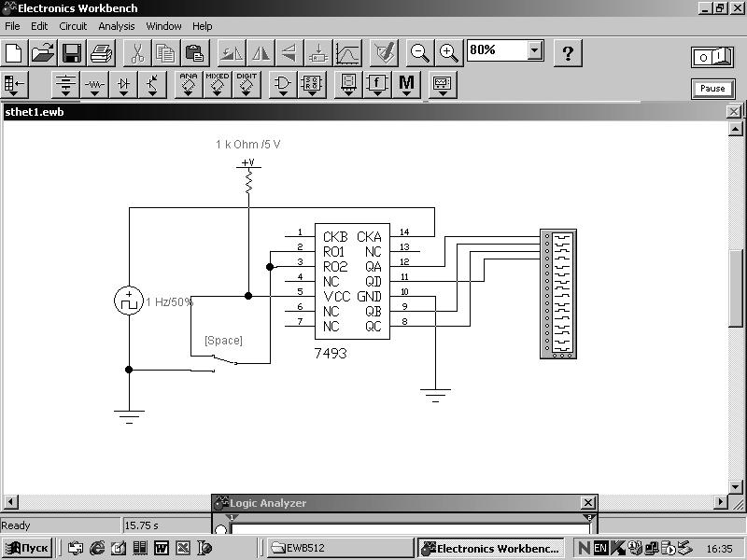This screenshot has height=560, width=747.
Task: Open the Controls parts bin
Action: coord(377,84)
